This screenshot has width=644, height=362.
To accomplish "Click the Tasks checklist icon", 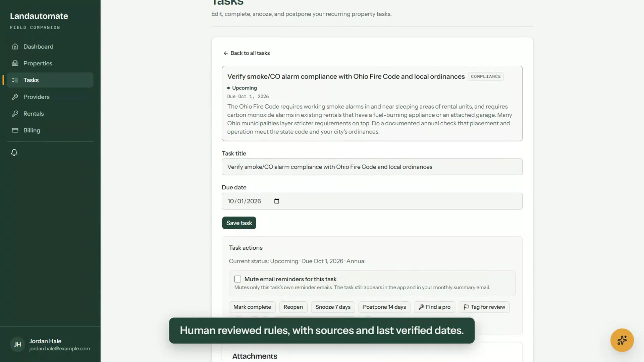I will (15, 80).
